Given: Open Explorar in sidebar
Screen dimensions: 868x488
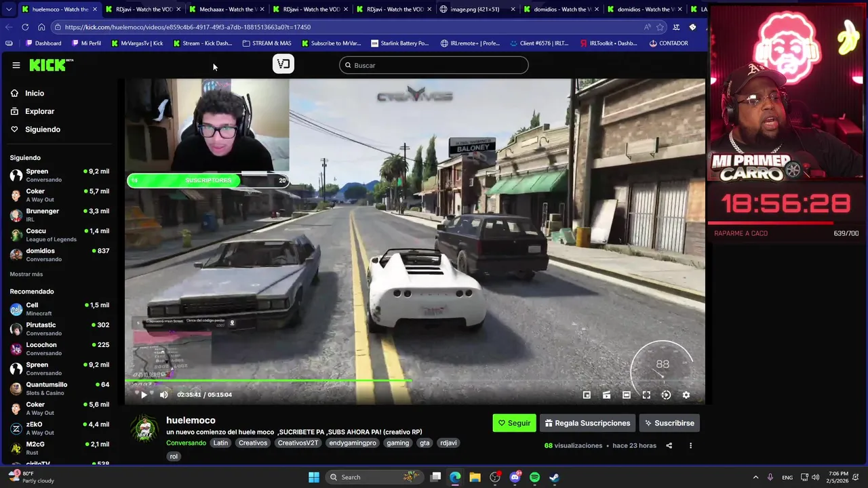Looking at the screenshot, I should 39,111.
